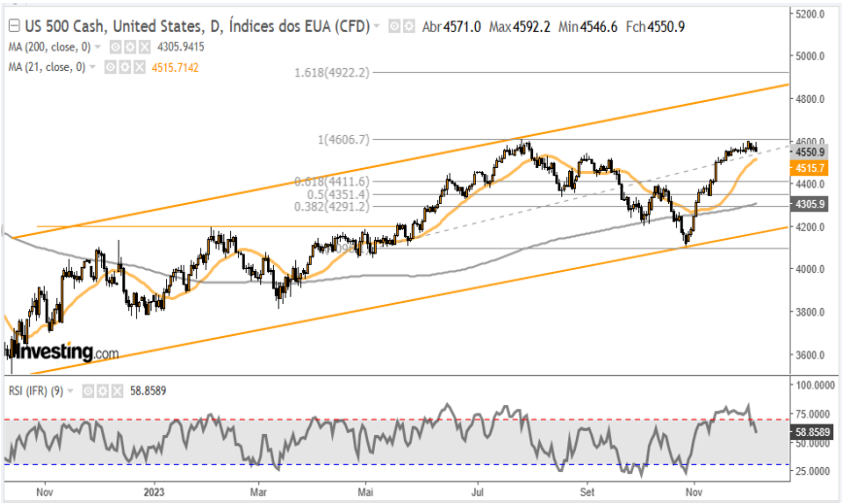Remove the MA 200 indicator with X
Image resolution: width=842 pixels, height=504 pixels.
coord(144,48)
